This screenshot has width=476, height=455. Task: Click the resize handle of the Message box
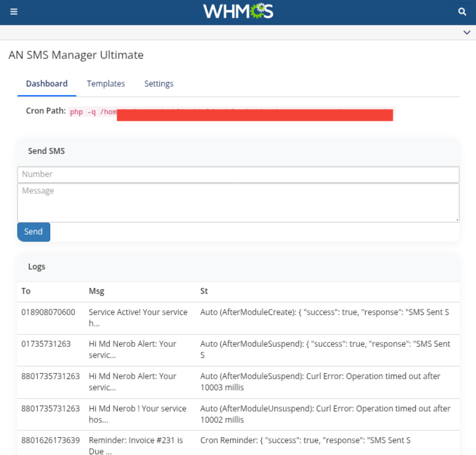click(x=457, y=220)
